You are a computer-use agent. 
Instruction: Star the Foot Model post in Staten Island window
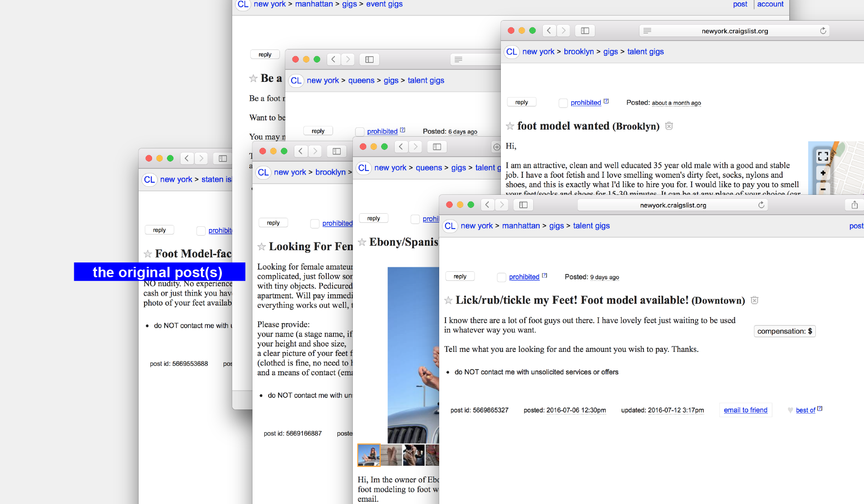[x=148, y=254]
